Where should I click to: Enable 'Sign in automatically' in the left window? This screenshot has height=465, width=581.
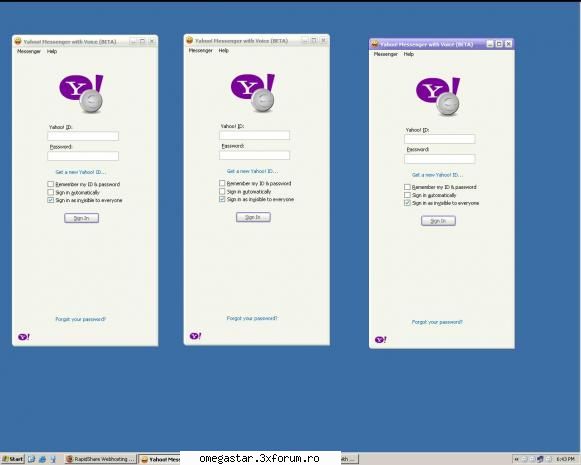(x=51, y=192)
